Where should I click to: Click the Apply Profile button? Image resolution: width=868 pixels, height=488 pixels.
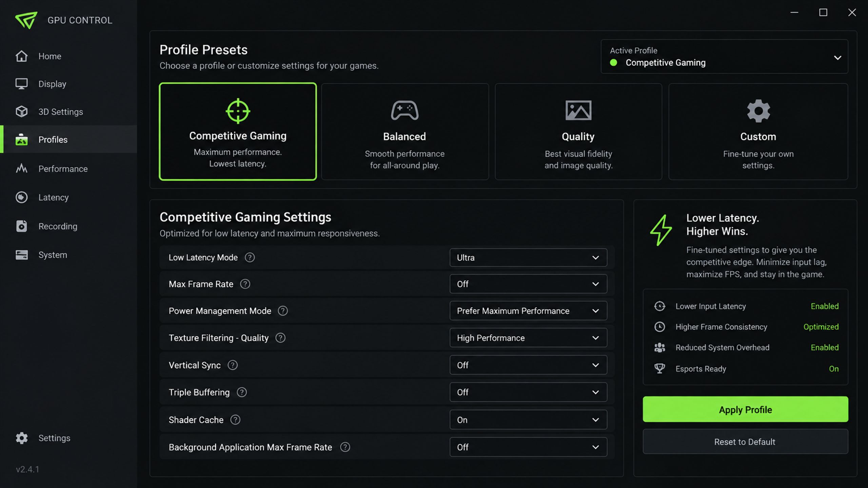point(745,409)
